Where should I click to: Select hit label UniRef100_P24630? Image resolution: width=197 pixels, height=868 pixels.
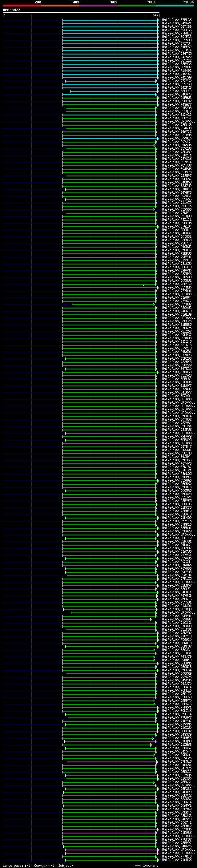coord(177,128)
